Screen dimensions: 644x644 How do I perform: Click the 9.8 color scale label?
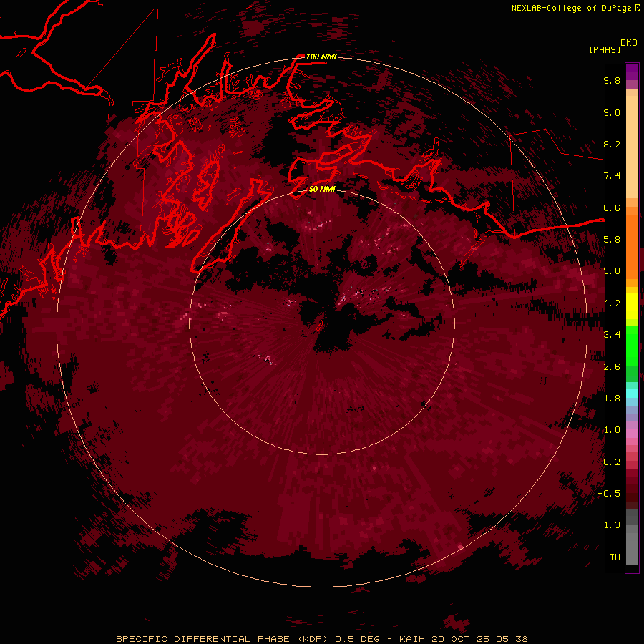coord(612,80)
